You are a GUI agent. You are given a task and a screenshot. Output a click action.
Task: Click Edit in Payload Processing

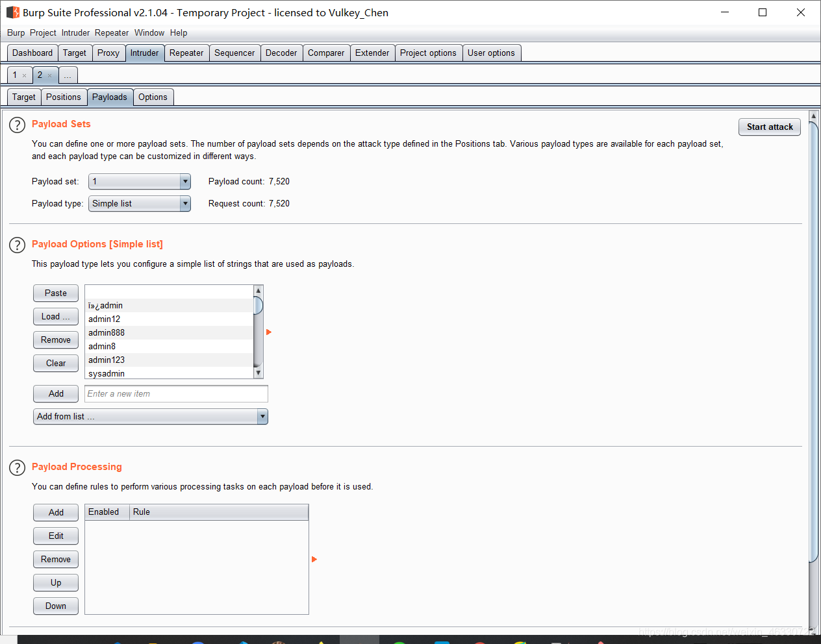pyautogui.click(x=56, y=536)
